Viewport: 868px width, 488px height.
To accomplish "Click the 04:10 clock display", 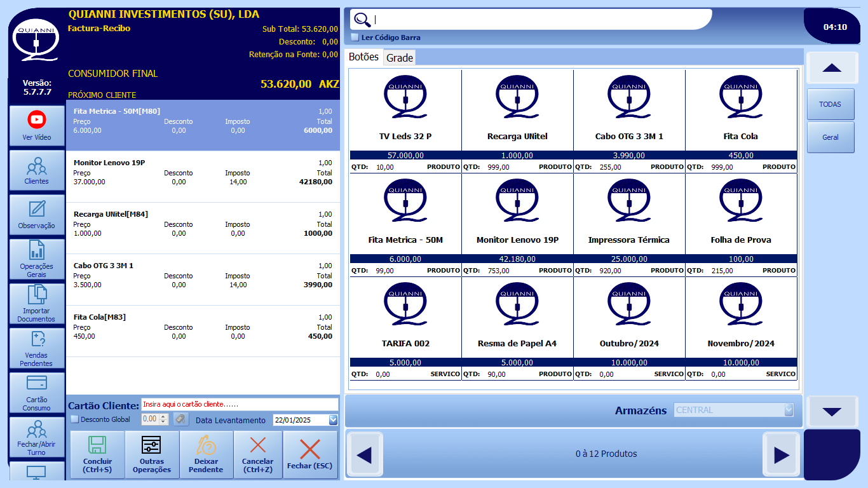I will coord(835,27).
